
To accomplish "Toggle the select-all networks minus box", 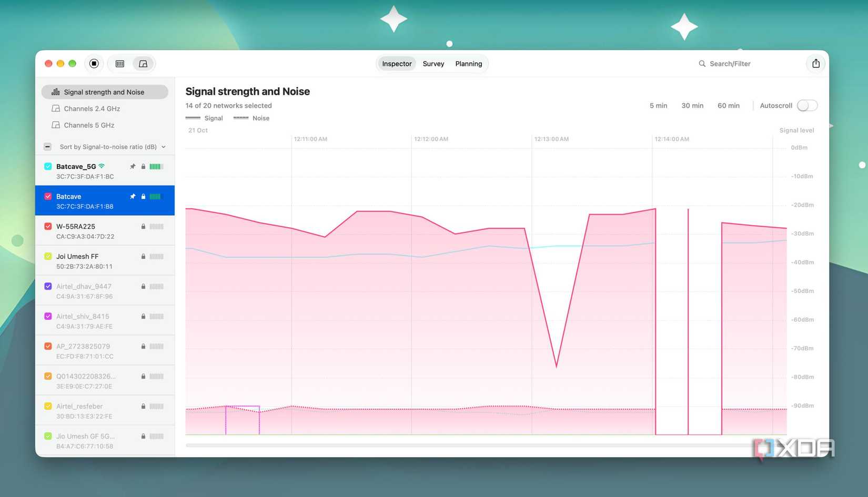I will (x=47, y=147).
